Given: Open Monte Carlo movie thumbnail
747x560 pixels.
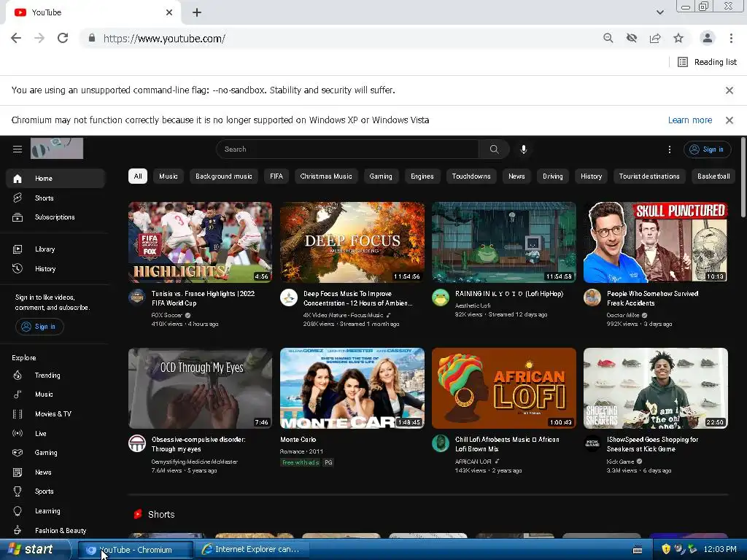Looking at the screenshot, I should (352, 388).
